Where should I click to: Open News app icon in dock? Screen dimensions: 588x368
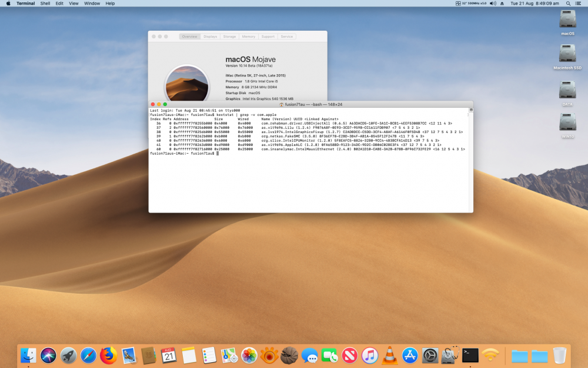tap(349, 355)
